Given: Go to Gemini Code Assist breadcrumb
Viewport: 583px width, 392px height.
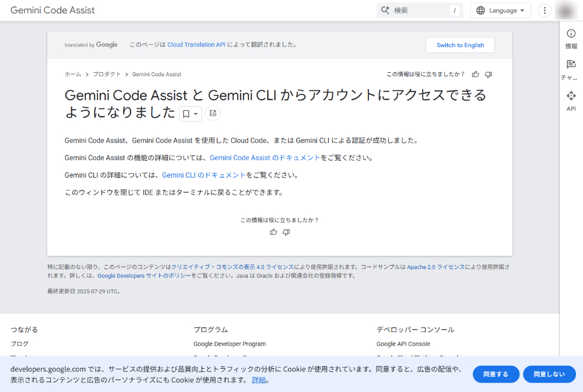Looking at the screenshot, I should [157, 75].
